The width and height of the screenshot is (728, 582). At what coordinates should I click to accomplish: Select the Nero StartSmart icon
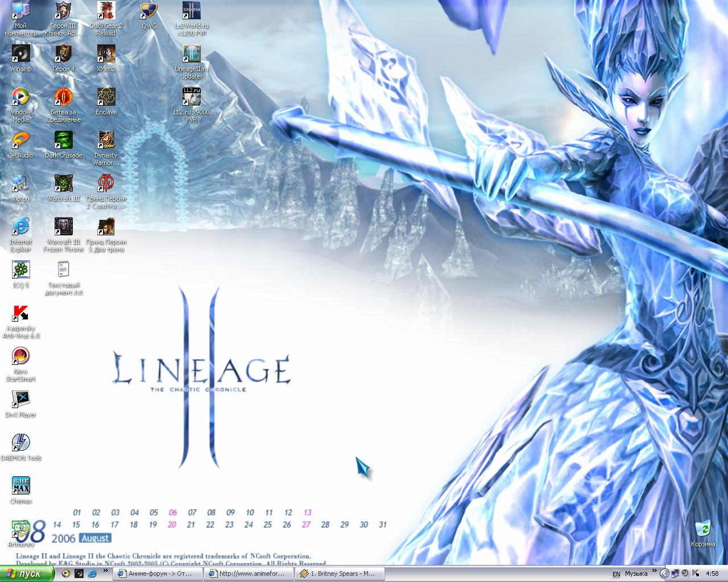pos(21,357)
